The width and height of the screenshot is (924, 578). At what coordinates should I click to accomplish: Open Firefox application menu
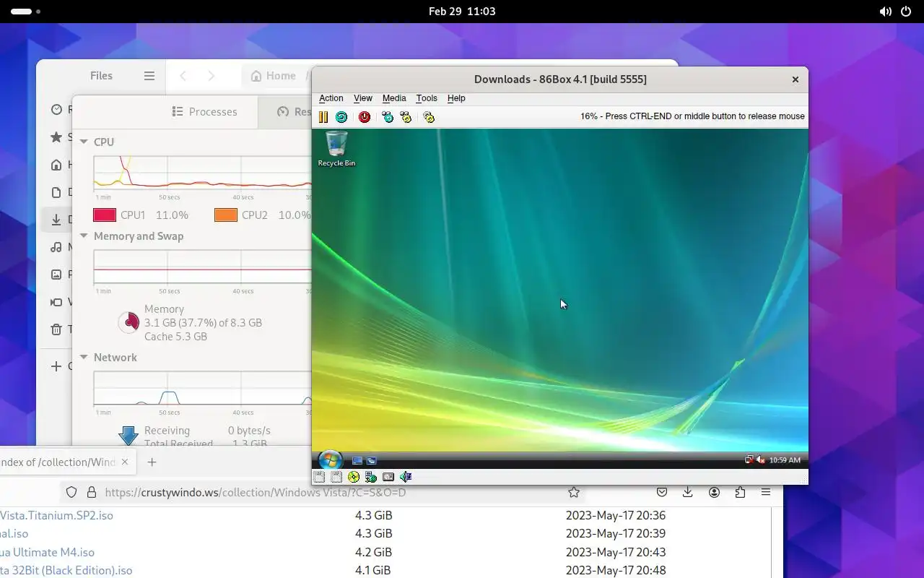(x=766, y=492)
